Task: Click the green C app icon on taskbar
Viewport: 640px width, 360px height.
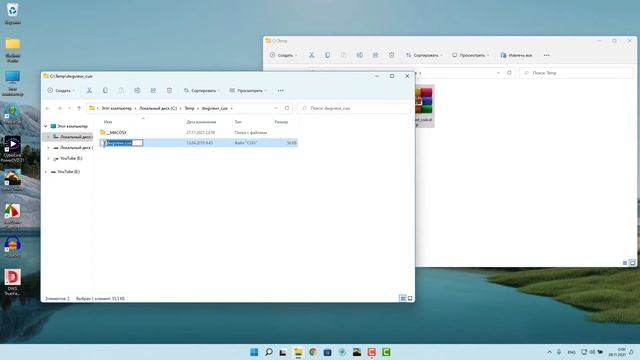Action: point(386,352)
